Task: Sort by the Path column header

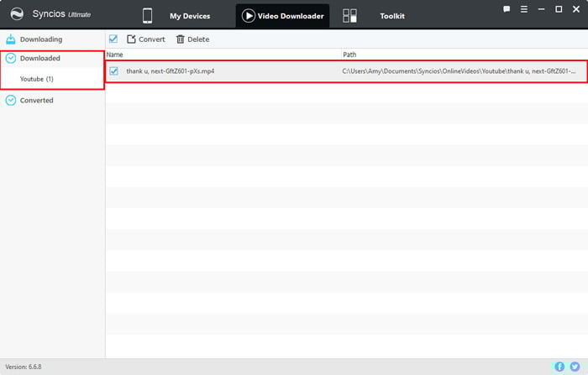Action: [x=349, y=55]
